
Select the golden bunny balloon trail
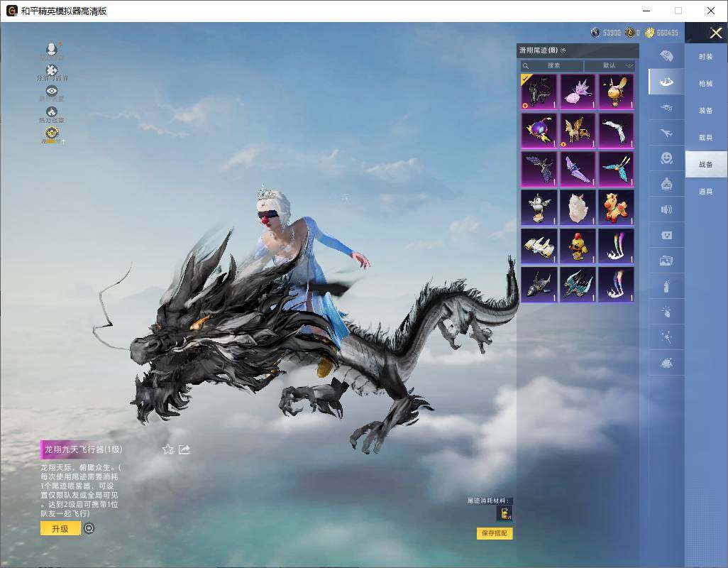tap(616, 92)
